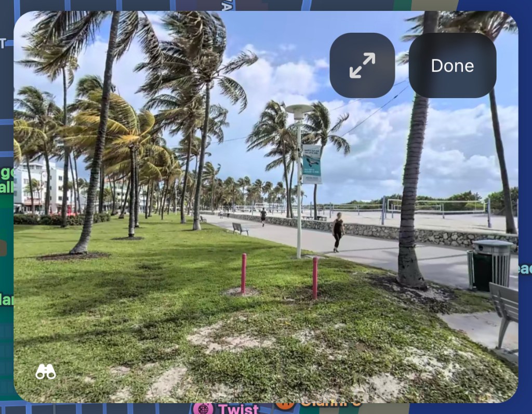Click the left pink bollard in grass
532x414 pixels.
click(243, 273)
